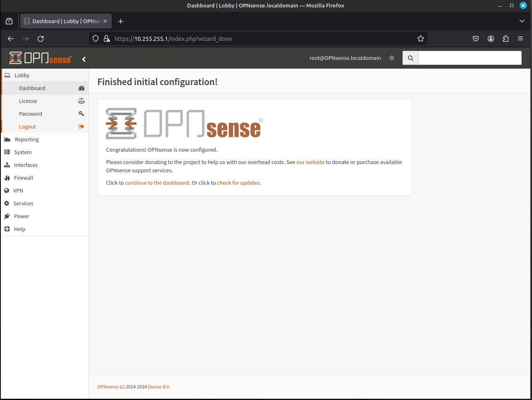Click the Reporting area chart icon
This screenshot has width=532, height=400.
(x=7, y=139)
